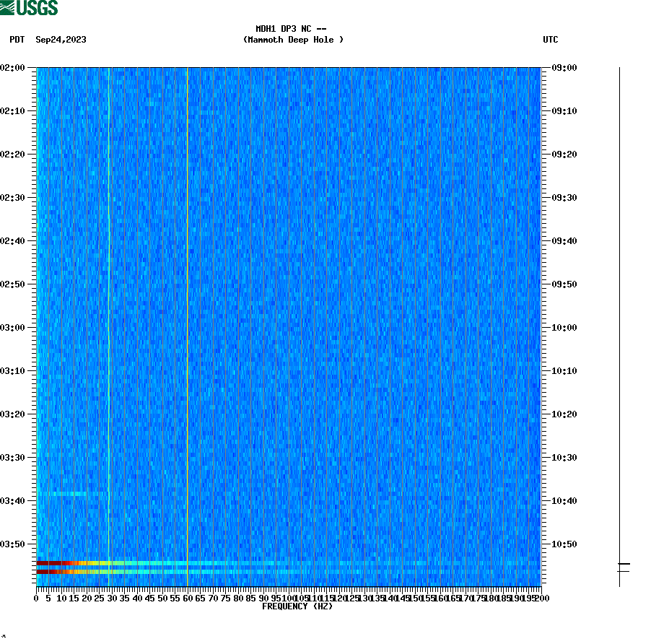This screenshot has width=651, height=644.
Task: Expand the station title MDH1 DP3 NC
Action: [x=293, y=30]
